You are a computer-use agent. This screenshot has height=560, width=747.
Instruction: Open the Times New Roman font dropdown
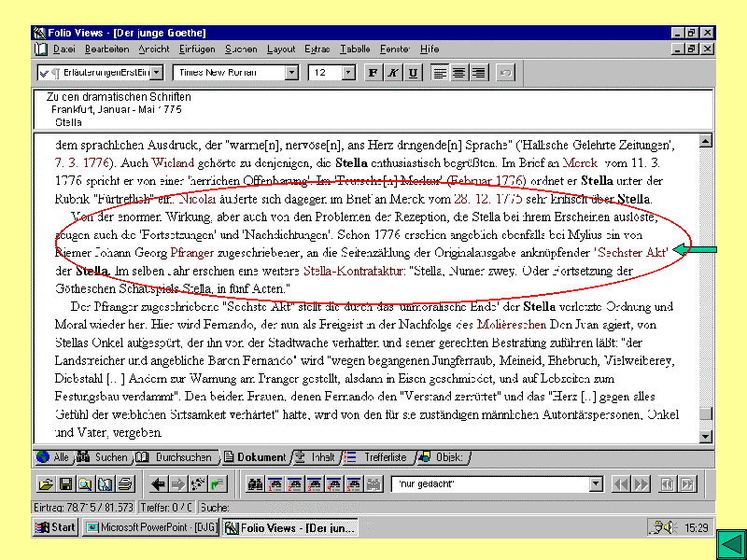(x=291, y=72)
